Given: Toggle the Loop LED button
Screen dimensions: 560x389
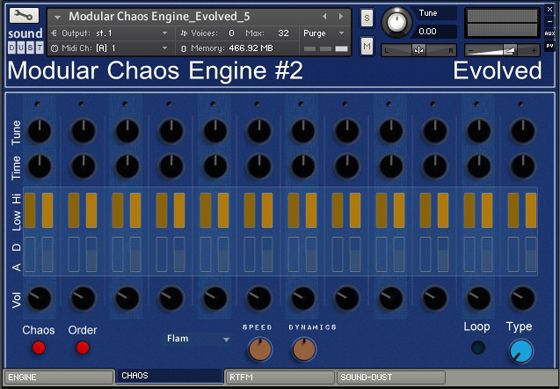Looking at the screenshot, I should tap(478, 348).
